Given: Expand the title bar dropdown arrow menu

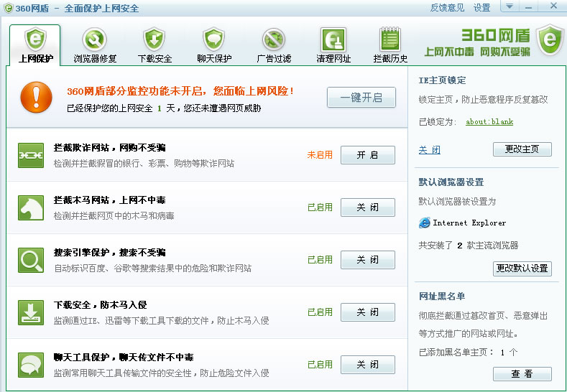Looking at the screenshot, I should (509, 6).
